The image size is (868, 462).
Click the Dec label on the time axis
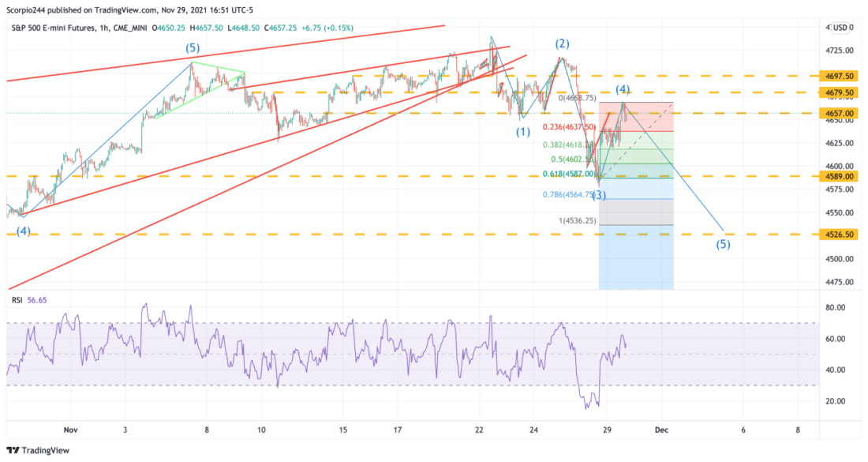pyautogui.click(x=662, y=430)
